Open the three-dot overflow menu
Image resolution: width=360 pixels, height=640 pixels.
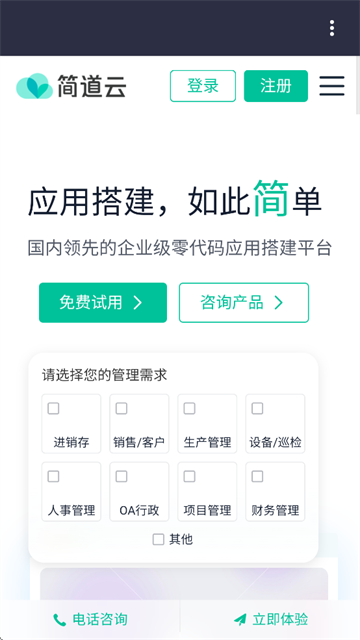click(332, 28)
